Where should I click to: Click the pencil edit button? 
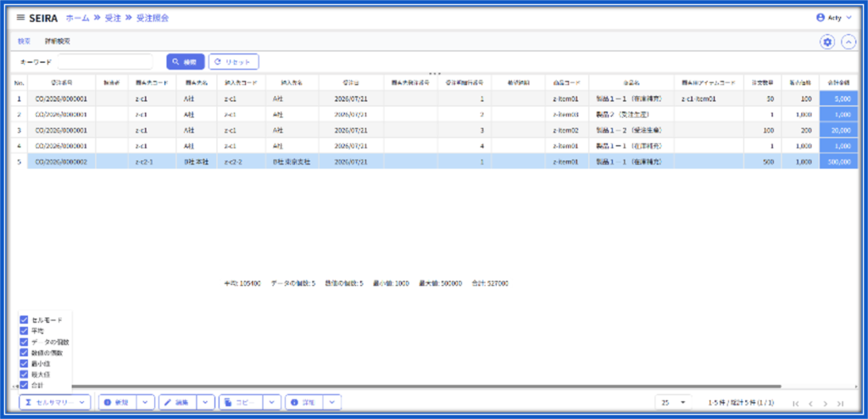pyautogui.click(x=178, y=402)
